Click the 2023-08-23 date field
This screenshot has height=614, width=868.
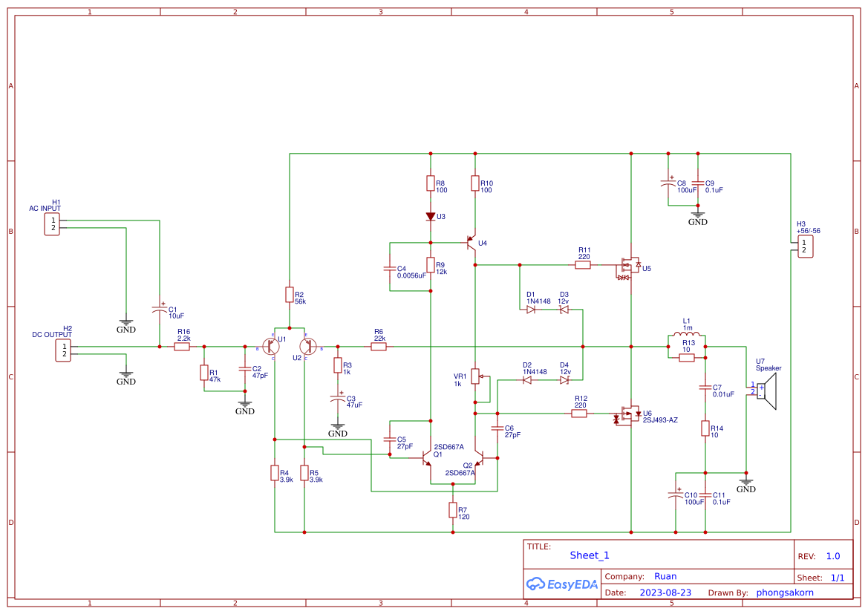tap(665, 592)
